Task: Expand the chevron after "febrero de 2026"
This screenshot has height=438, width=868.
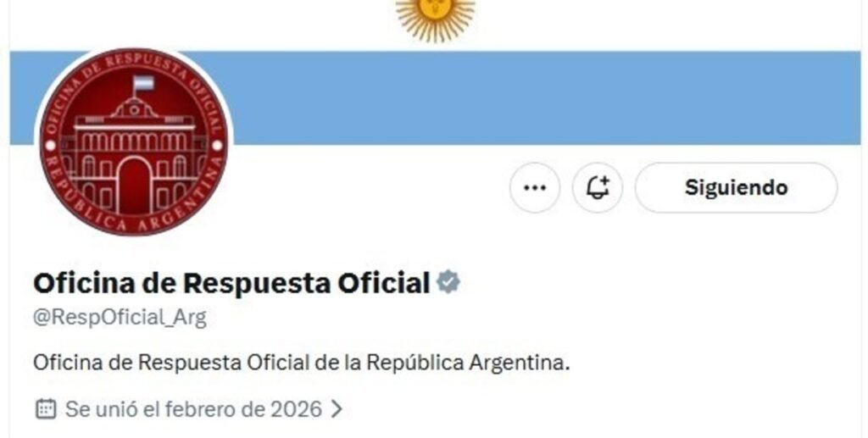Action: pos(336,409)
